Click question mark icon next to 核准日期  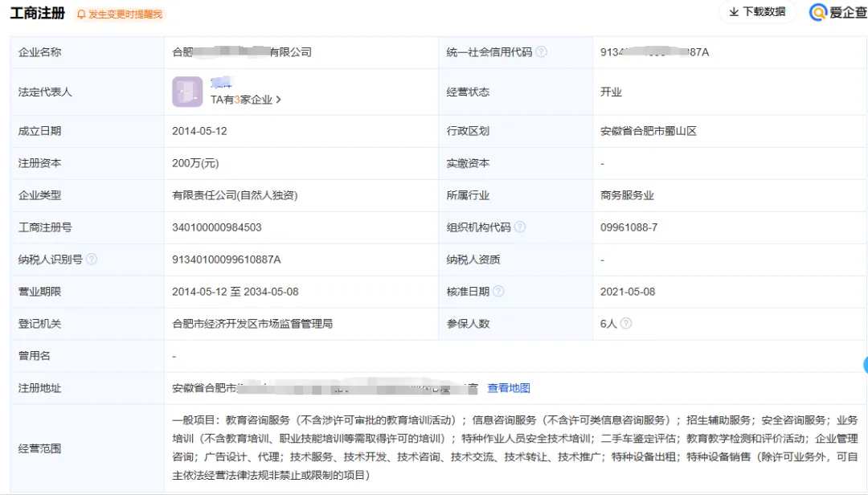[498, 292]
